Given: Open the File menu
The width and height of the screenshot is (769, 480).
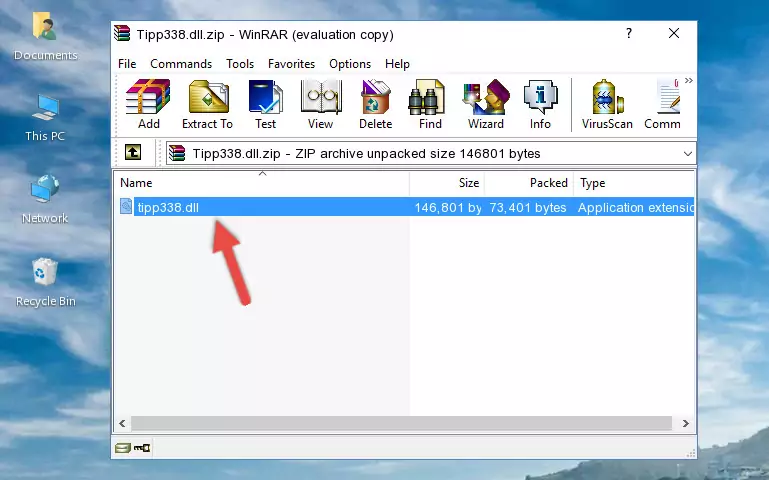Looking at the screenshot, I should [x=127, y=64].
